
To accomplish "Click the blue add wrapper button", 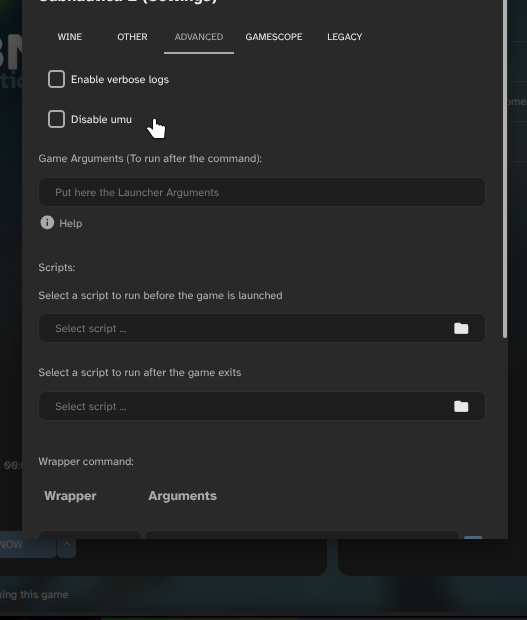I will 473,537.
